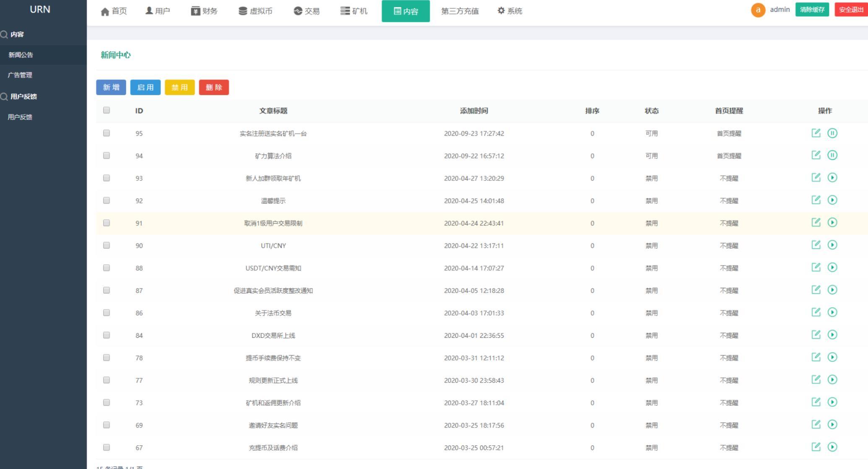Image resolution: width=868 pixels, height=469 pixels.
Task: Check the box for article 94
Action: coord(107,155)
